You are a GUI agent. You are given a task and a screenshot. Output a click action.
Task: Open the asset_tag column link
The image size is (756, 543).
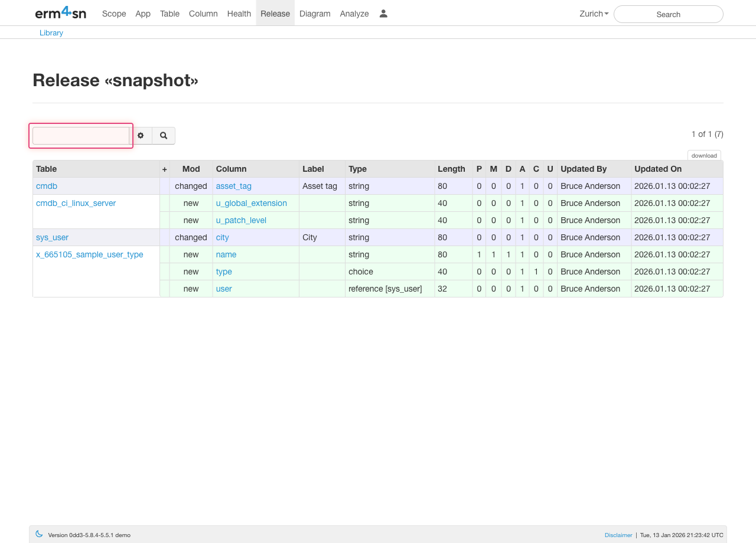click(x=234, y=186)
